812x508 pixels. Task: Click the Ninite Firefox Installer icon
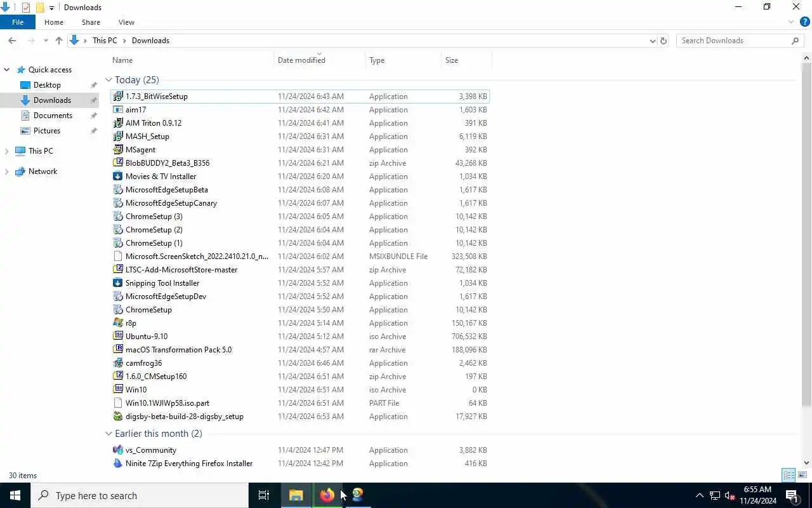(118, 464)
